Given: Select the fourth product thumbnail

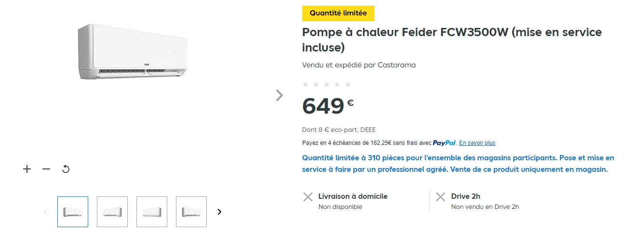Looking at the screenshot, I should (191, 212).
